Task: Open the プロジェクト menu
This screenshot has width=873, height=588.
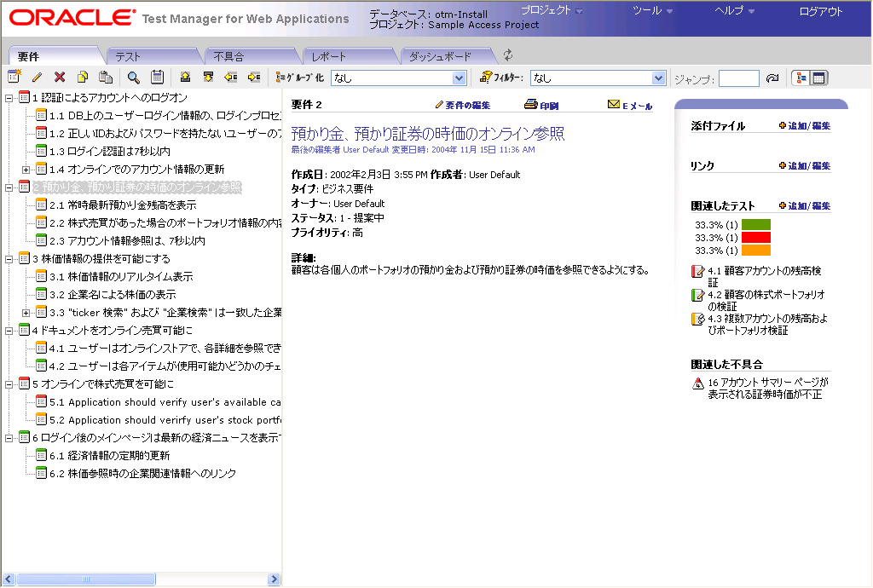Action: [x=552, y=10]
